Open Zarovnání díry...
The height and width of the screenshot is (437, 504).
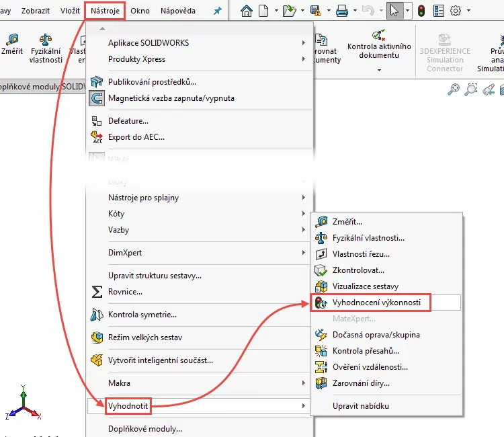(x=386, y=383)
